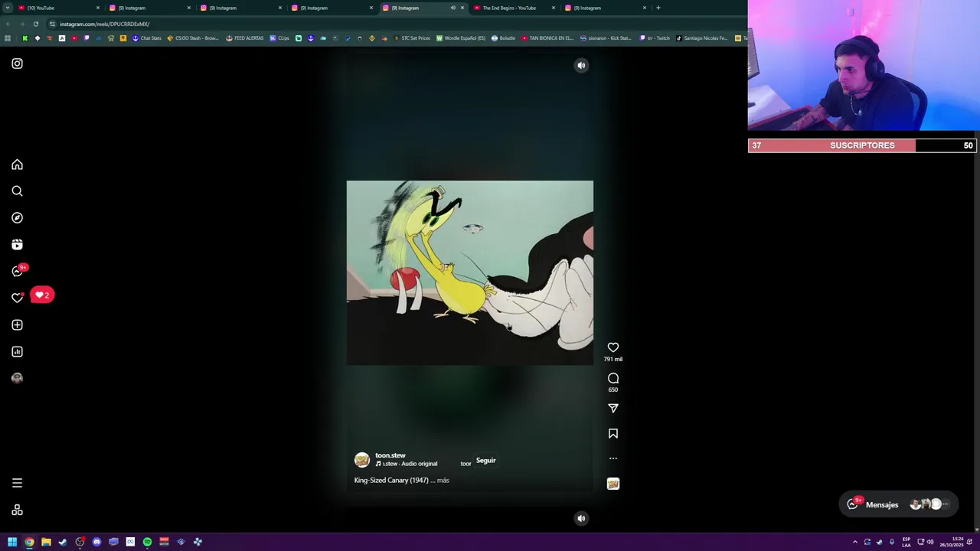Go to Home feed in sidebar

point(17,165)
